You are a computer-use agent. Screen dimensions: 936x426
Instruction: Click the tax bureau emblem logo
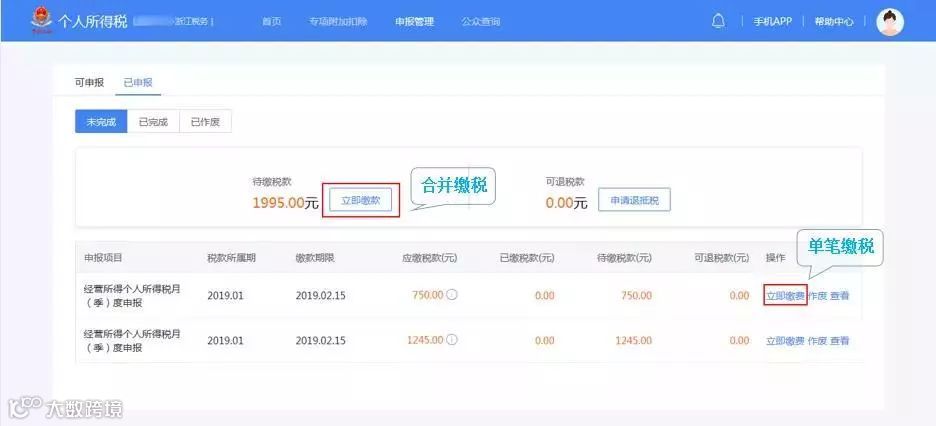click(x=41, y=21)
